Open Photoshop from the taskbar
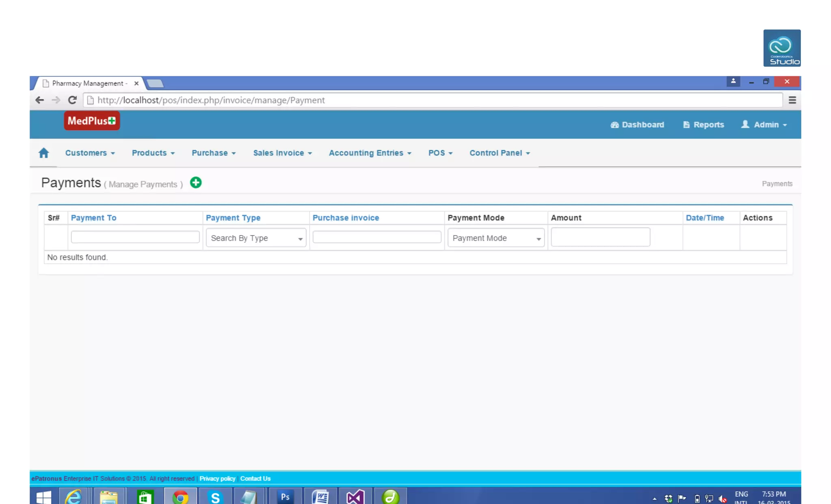Image resolution: width=831 pixels, height=504 pixels. [285, 496]
